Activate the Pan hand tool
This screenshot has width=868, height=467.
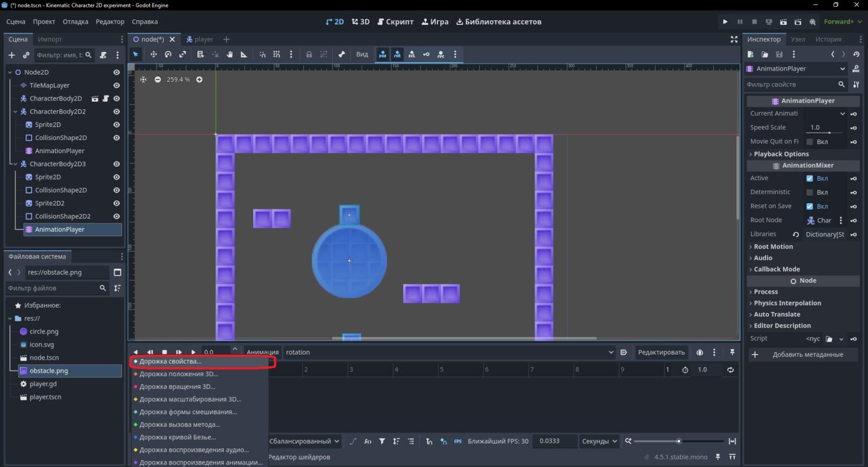click(x=229, y=54)
